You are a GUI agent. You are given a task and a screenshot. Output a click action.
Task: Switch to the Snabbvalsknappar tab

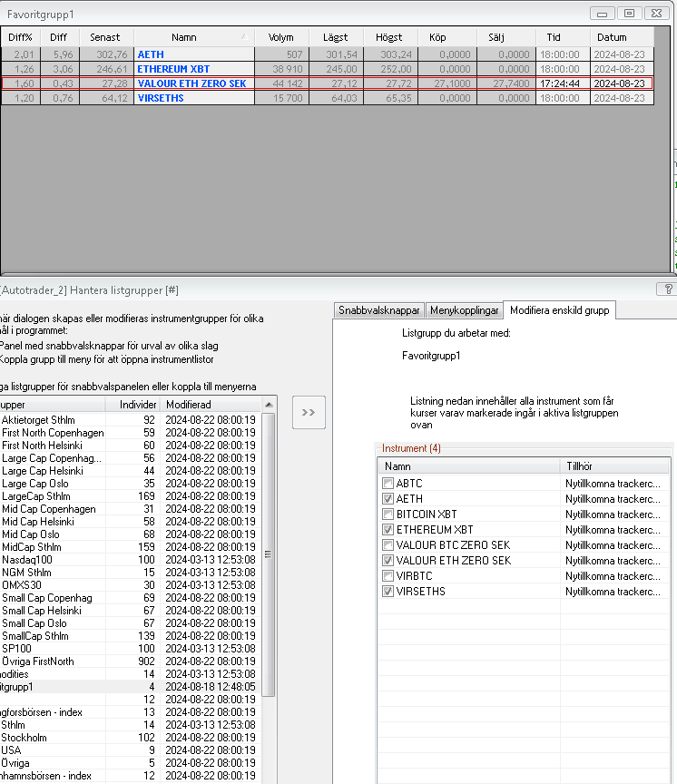(379, 310)
